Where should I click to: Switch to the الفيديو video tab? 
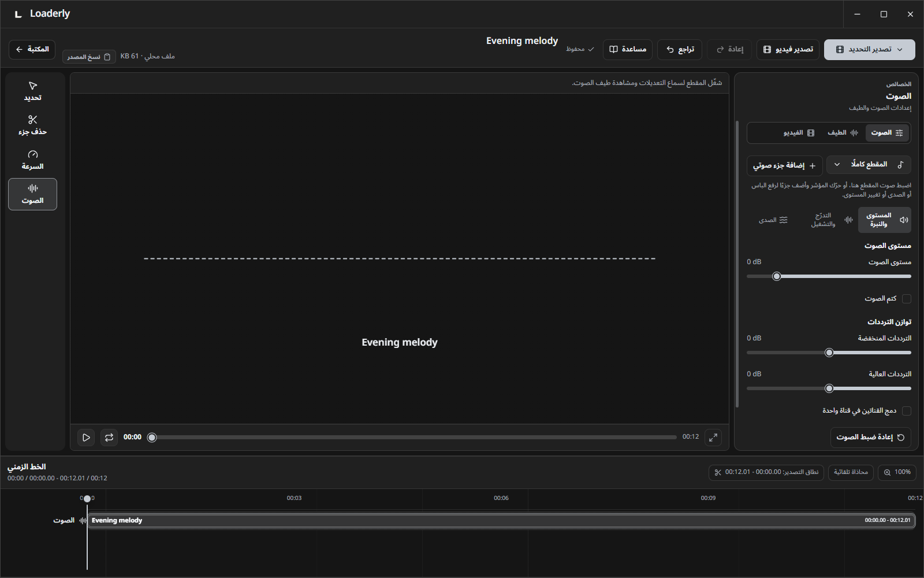point(799,133)
